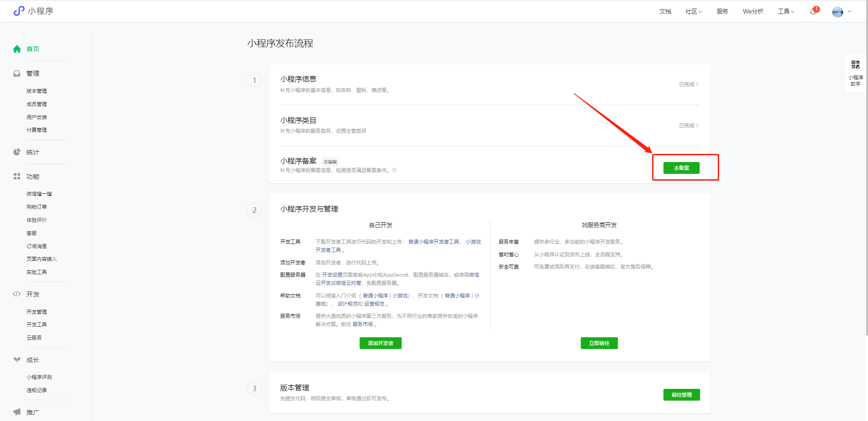Open the 小程序助手 QR code icon
Screen dimensions: 868x421
click(x=855, y=65)
